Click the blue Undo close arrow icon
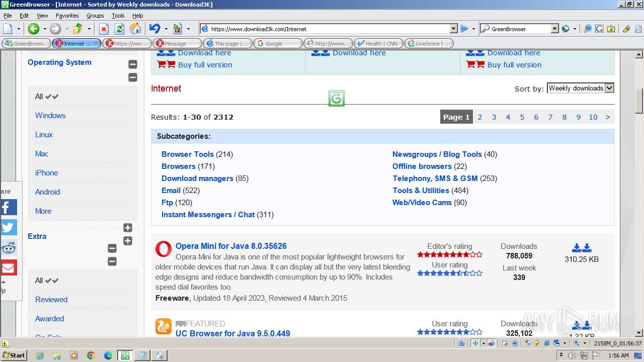The image size is (644, 362). [155, 29]
